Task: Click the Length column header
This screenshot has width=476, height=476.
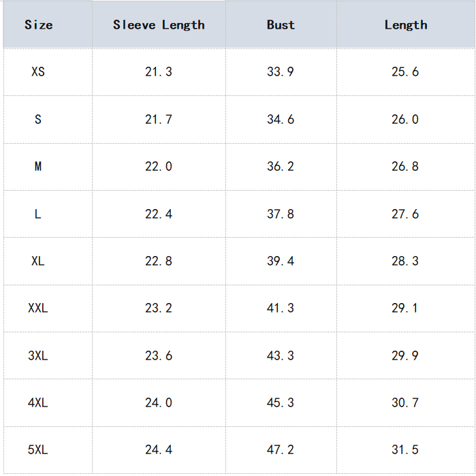Action: 406,25
